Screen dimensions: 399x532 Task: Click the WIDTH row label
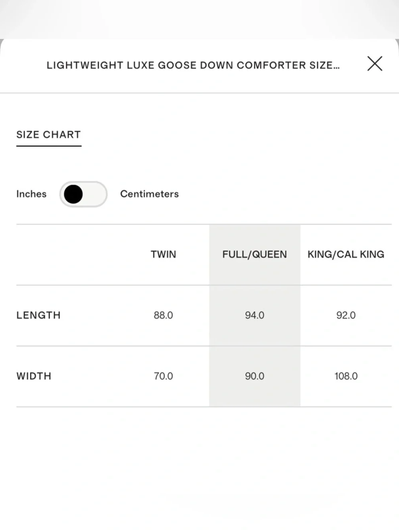(34, 376)
